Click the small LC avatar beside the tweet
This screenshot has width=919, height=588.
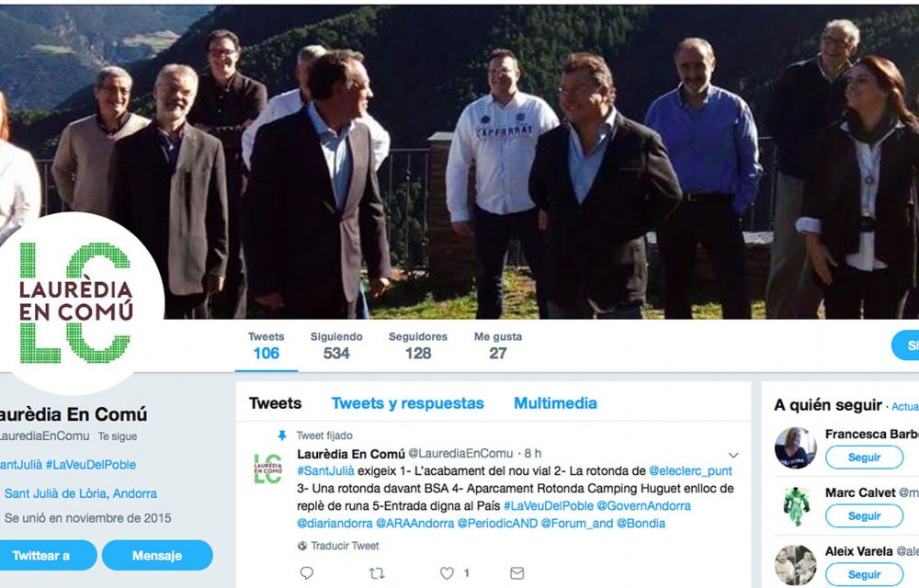(x=267, y=469)
